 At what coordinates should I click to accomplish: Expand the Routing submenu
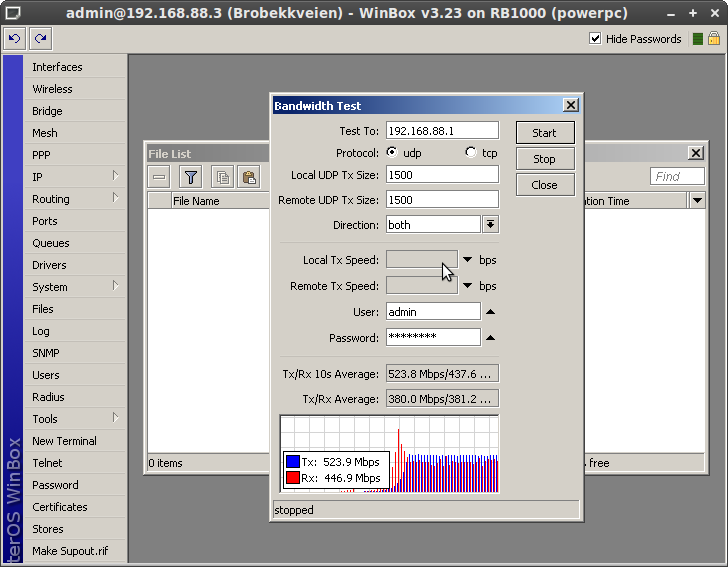click(x=116, y=198)
